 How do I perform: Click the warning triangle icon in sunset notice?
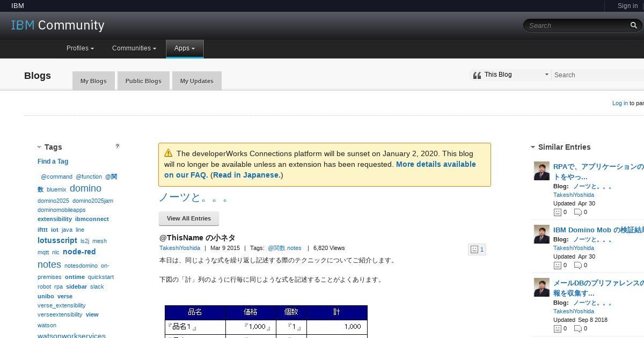(169, 153)
